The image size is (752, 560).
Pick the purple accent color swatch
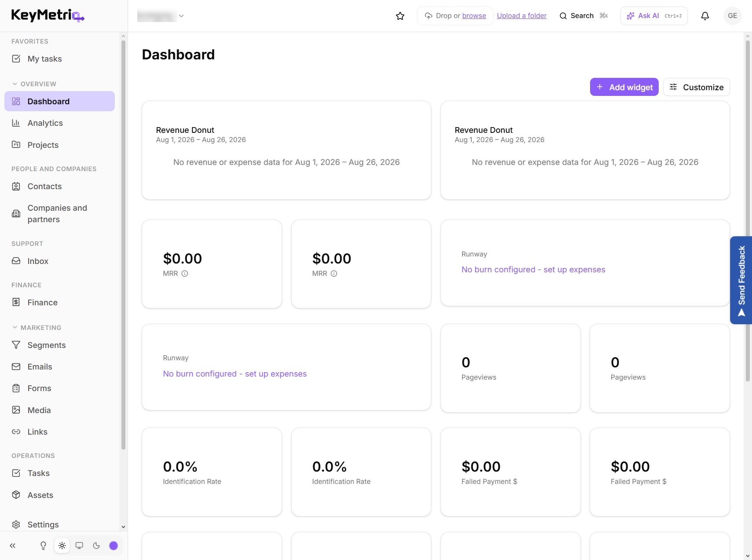click(x=114, y=545)
